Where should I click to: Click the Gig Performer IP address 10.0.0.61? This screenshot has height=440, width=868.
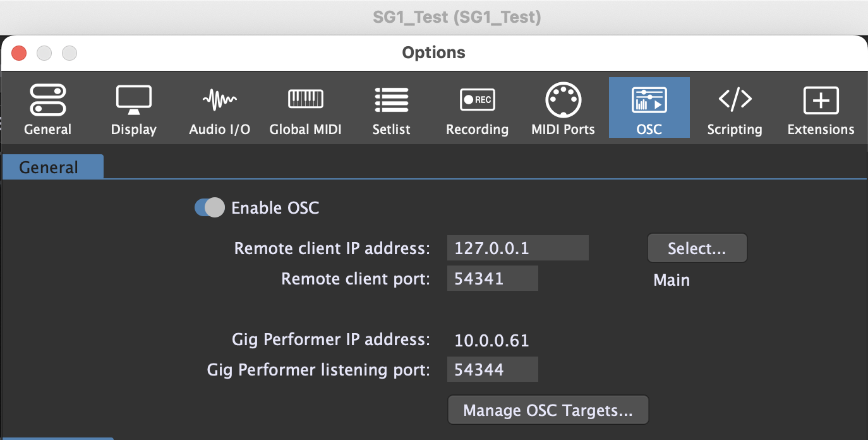point(491,341)
